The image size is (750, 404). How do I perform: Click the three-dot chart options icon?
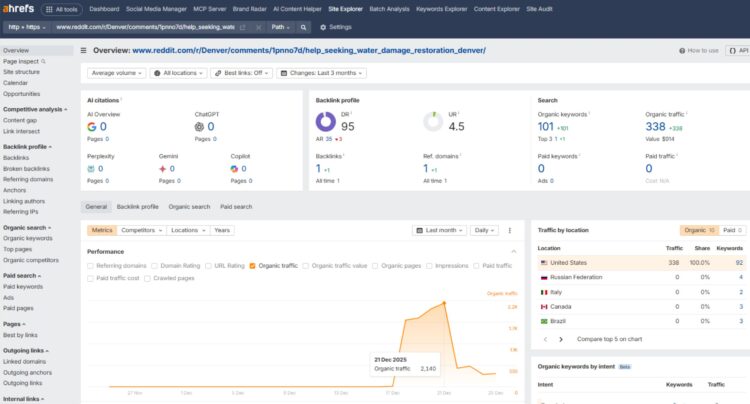coord(509,230)
